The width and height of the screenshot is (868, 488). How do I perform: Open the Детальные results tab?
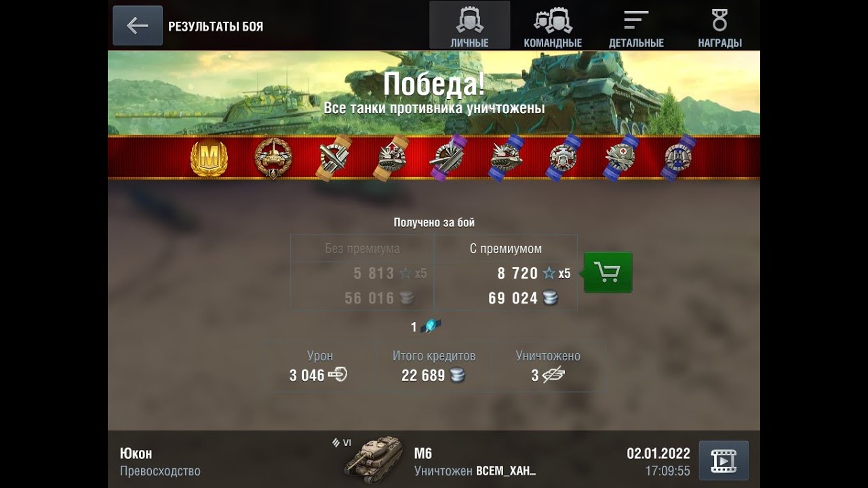(x=636, y=25)
